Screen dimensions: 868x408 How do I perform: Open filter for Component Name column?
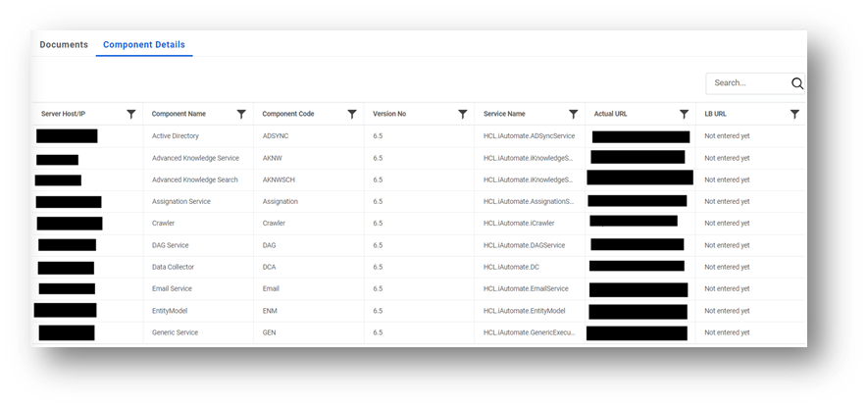(241, 114)
